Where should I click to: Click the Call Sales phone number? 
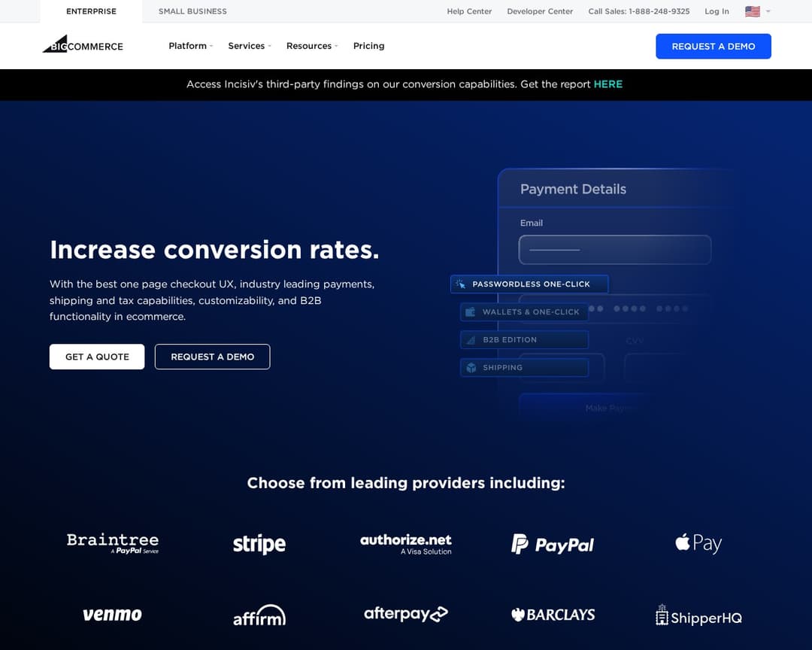(x=638, y=11)
